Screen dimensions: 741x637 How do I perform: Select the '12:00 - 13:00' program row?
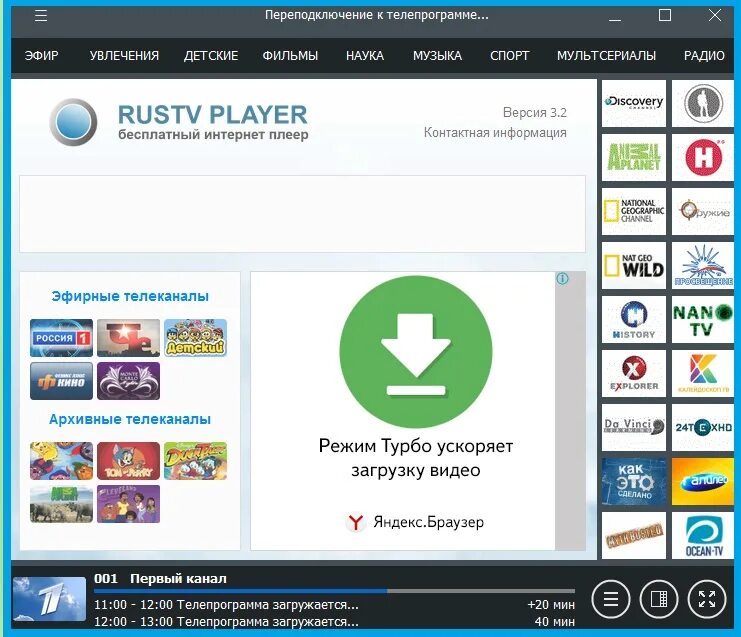[x=335, y=621]
